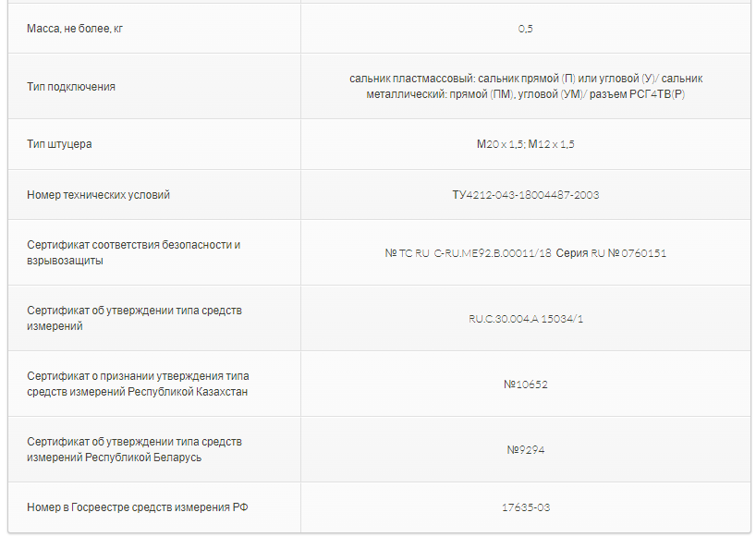Screen dimensions: 756x537
Task: Click the 'Серия RU № 0760151' text
Action: click(611, 253)
